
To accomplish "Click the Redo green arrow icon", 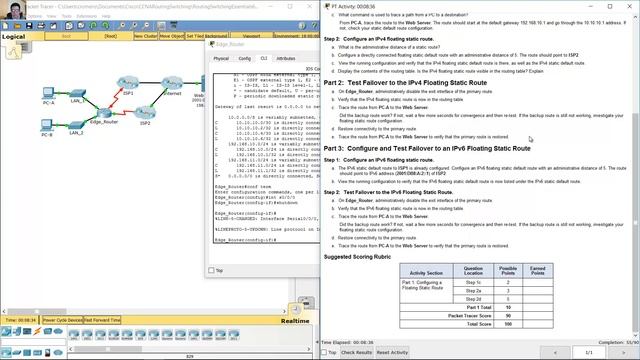I will (105, 26).
